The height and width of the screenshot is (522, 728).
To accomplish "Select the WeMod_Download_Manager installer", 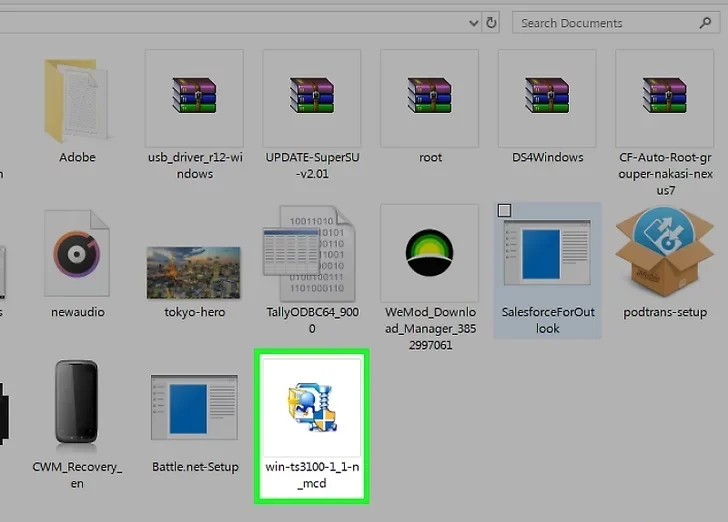I will [430, 255].
